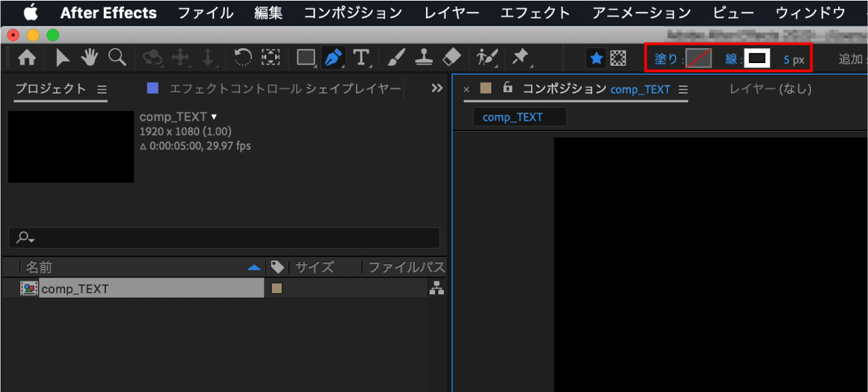Select the Rotation tool

pyautogui.click(x=242, y=58)
